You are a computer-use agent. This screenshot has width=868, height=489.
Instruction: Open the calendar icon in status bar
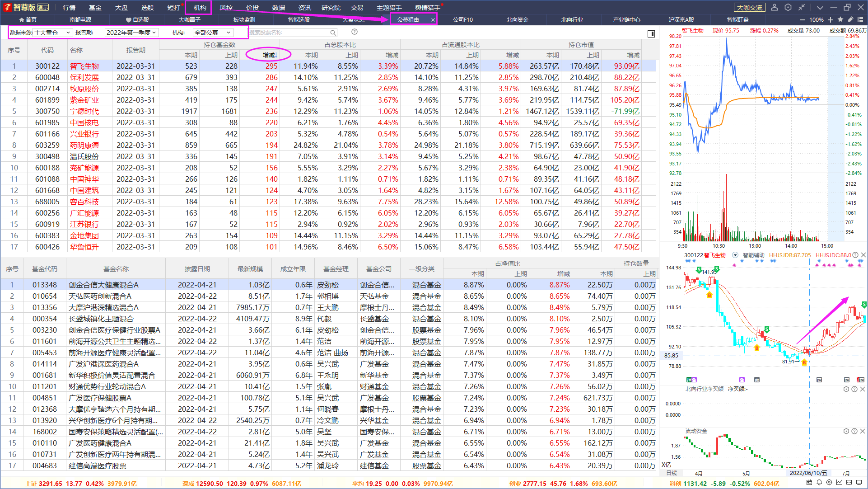[x=809, y=483]
